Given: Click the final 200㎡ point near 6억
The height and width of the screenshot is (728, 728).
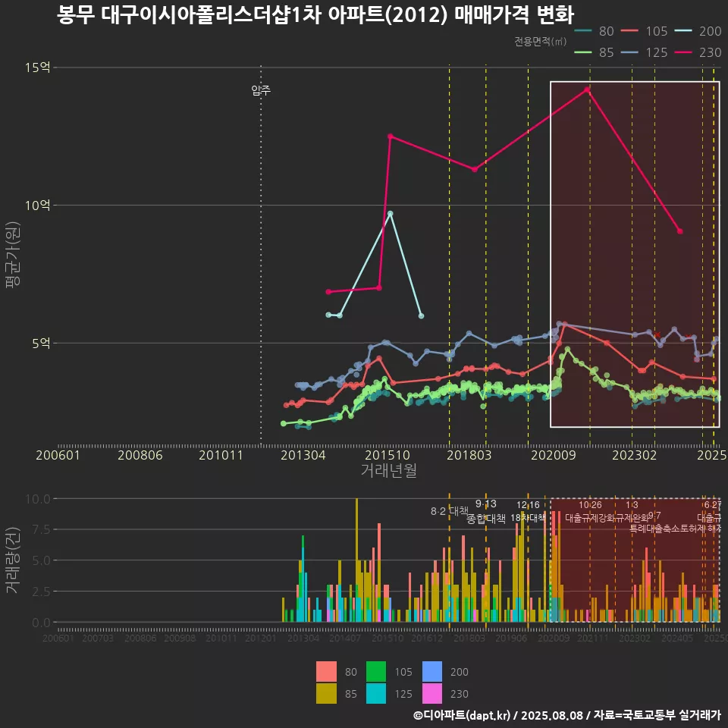Looking at the screenshot, I should click(421, 315).
